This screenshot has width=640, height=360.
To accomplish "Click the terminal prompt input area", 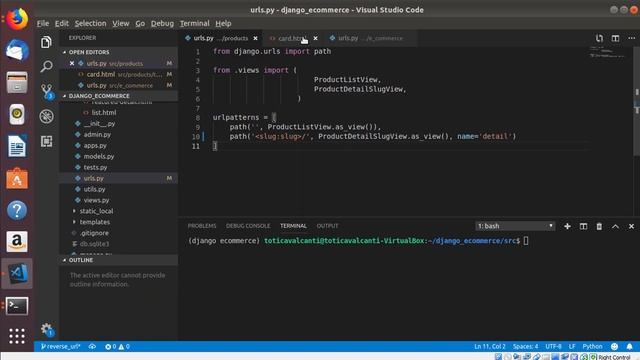I will coord(526,241).
